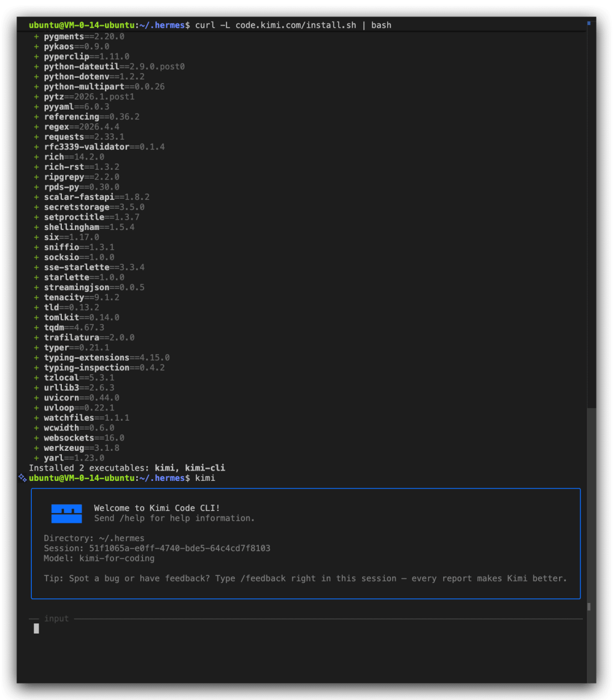The height and width of the screenshot is (700, 613).
Task: Click the Session ID line
Action: tap(157, 548)
